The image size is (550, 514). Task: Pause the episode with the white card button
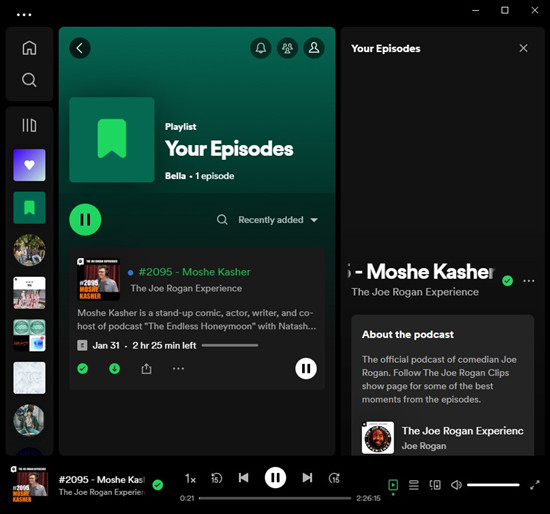tap(306, 369)
